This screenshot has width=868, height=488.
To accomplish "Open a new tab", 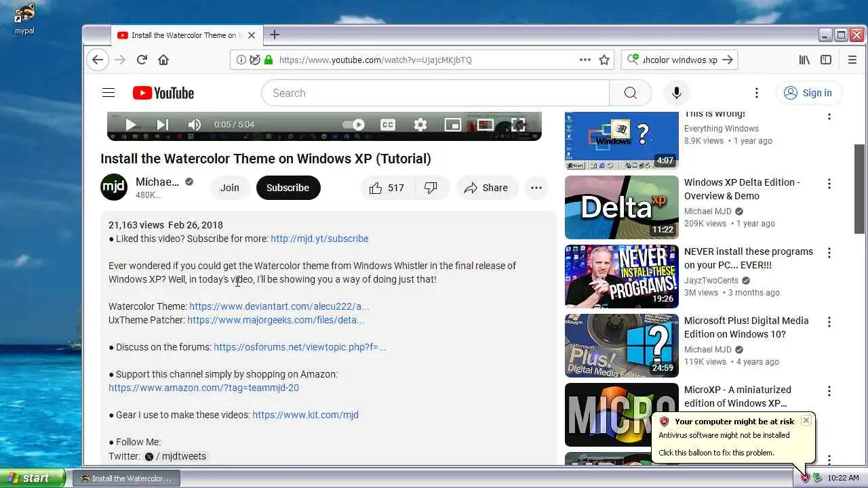I will point(275,35).
